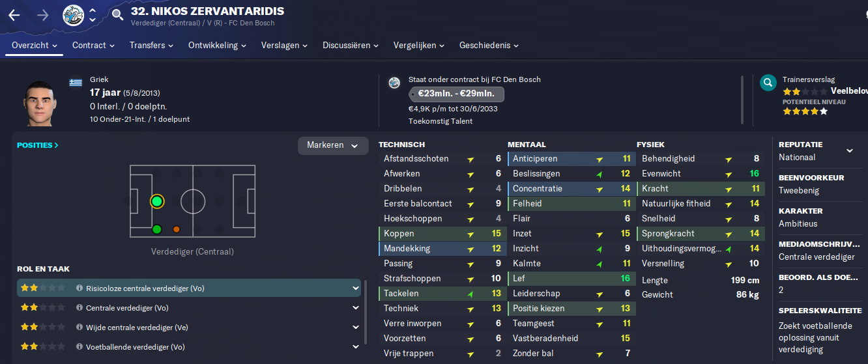Open the Ontwikkeling menu
868x364 pixels.
click(218, 46)
